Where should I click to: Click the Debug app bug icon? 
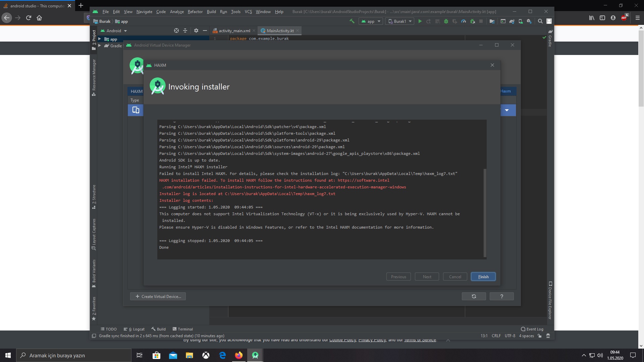click(446, 21)
